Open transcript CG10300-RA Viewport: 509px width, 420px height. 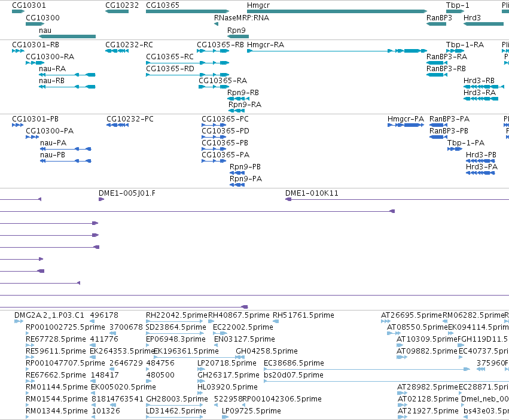pos(50,57)
